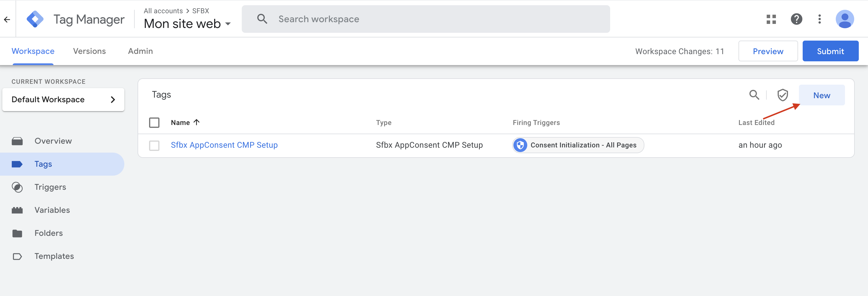Select the Templates icon

(17, 256)
